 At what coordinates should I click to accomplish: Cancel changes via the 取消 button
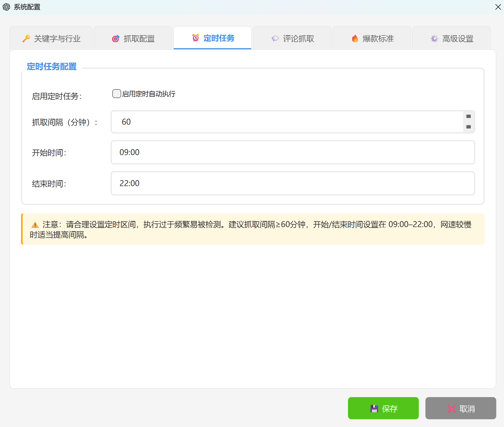coord(461,408)
